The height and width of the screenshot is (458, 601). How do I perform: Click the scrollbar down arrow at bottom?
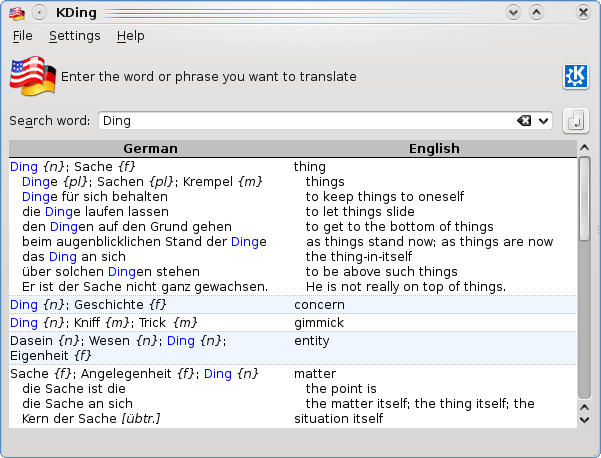coord(585,420)
